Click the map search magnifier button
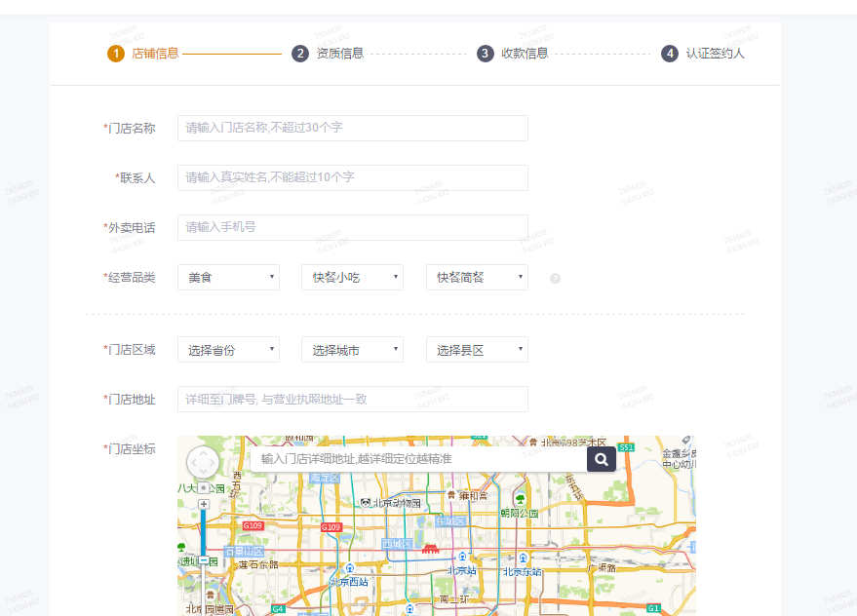The height and width of the screenshot is (616, 857). pyautogui.click(x=601, y=459)
